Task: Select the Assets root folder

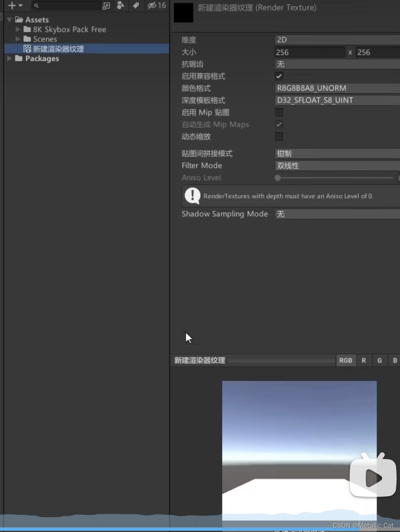Action: tap(37, 20)
